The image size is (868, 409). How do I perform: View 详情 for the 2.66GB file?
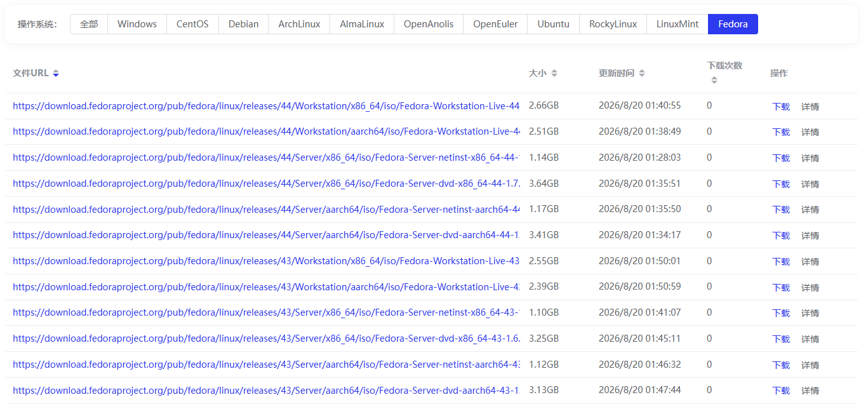coord(810,107)
